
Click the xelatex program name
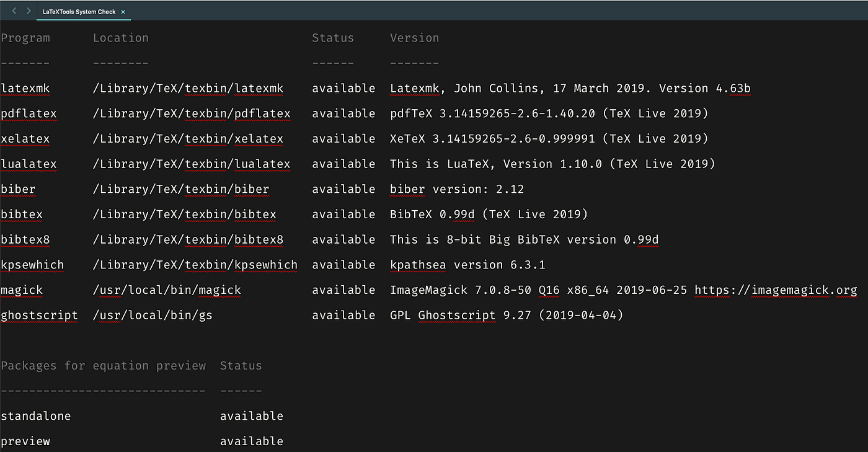[x=25, y=139]
